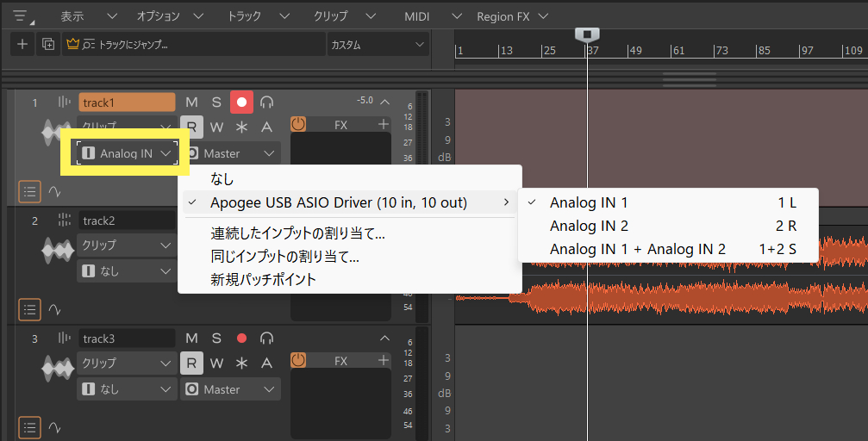Collapse track3 with the up chevron
The height and width of the screenshot is (441, 868).
[384, 339]
